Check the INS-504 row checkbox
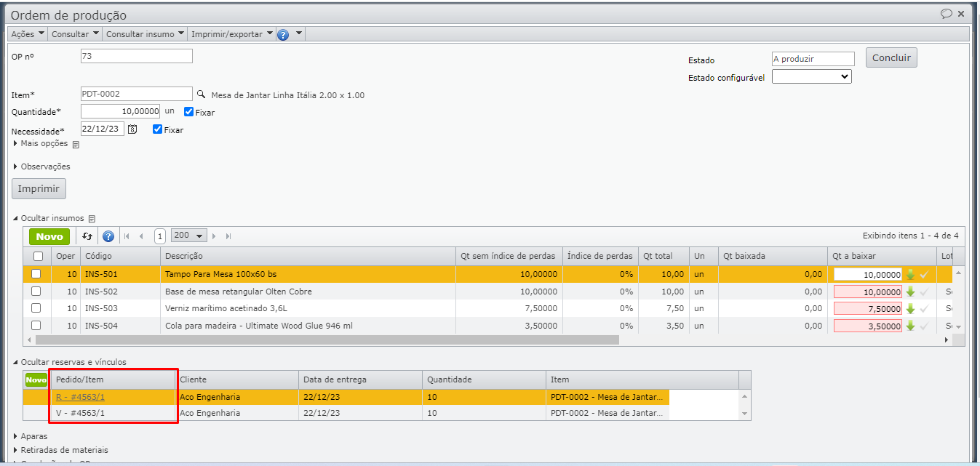Viewport: 980px width, 466px height. point(36,326)
